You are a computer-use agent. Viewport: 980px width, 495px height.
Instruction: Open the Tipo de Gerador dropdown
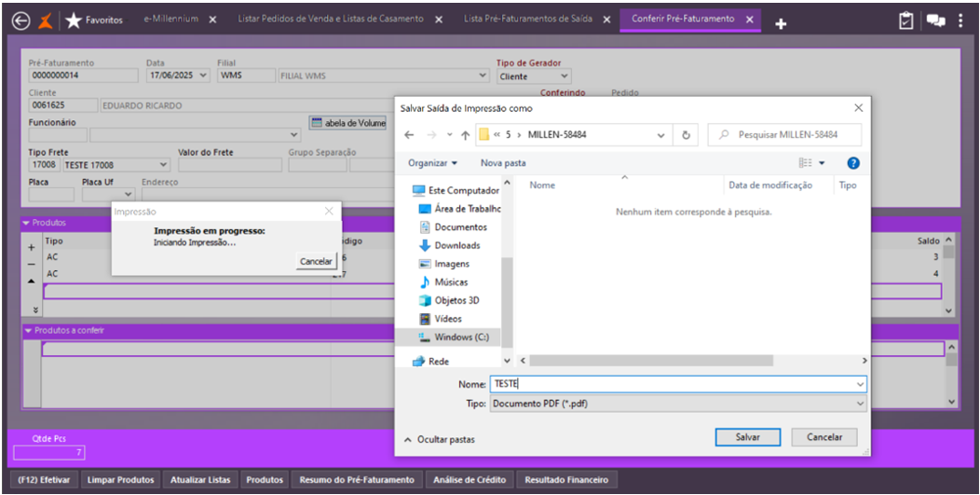[565, 76]
